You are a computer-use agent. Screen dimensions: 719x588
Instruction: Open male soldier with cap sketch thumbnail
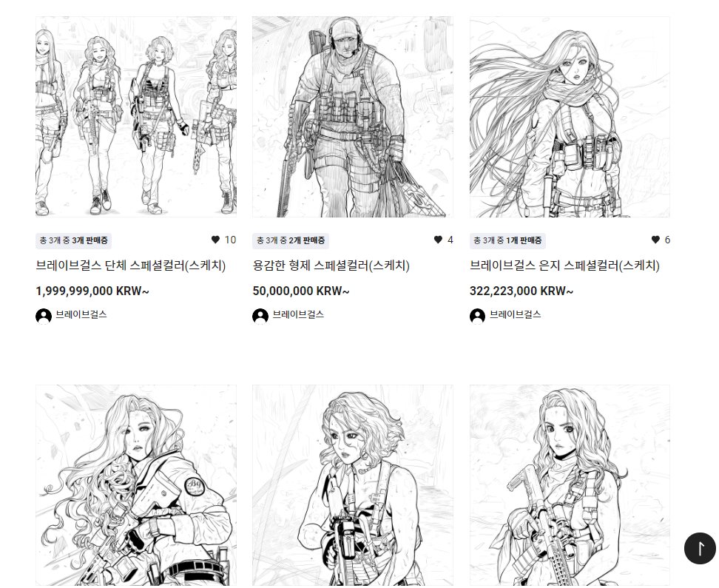pyautogui.click(x=353, y=117)
